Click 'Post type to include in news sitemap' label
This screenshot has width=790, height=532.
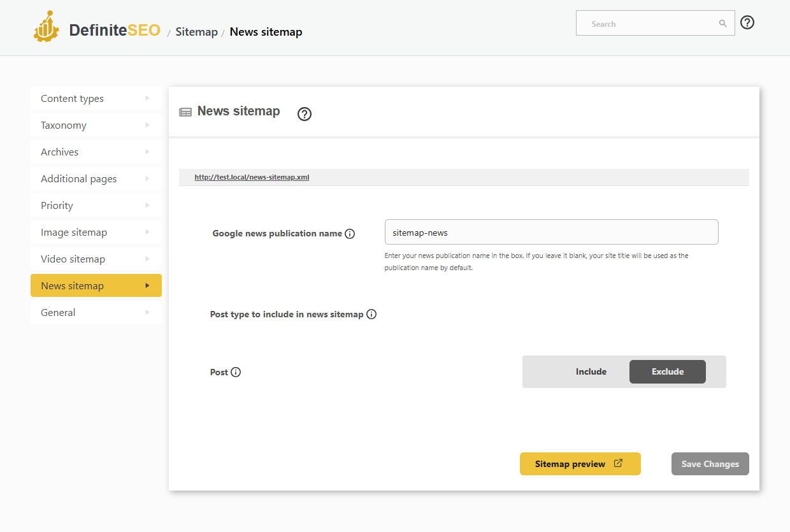(287, 314)
